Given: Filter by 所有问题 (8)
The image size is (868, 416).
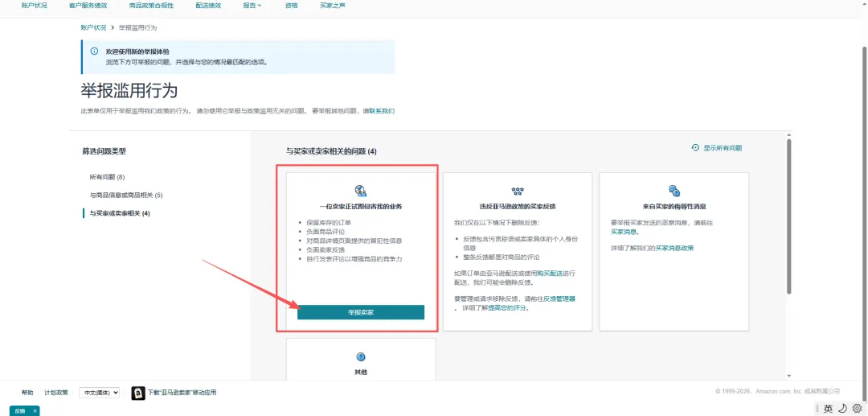Looking at the screenshot, I should [108, 177].
